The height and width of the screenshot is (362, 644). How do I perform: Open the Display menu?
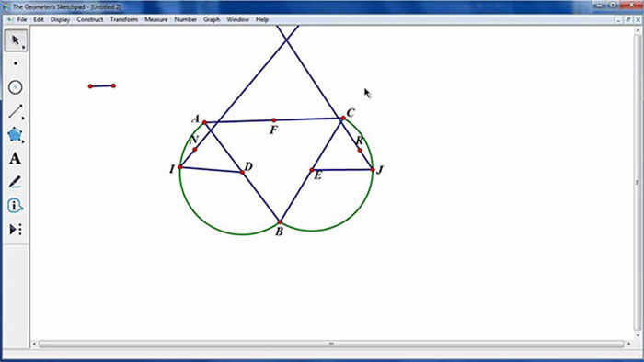coord(60,19)
